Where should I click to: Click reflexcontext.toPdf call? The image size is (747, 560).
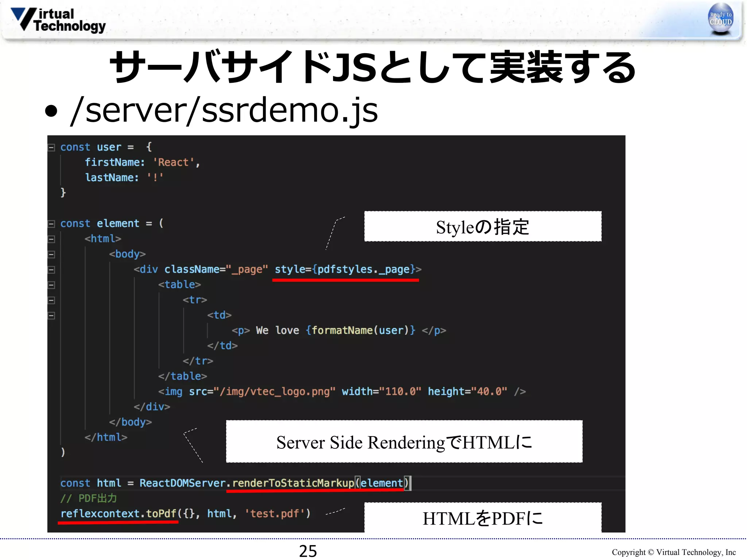click(x=118, y=514)
